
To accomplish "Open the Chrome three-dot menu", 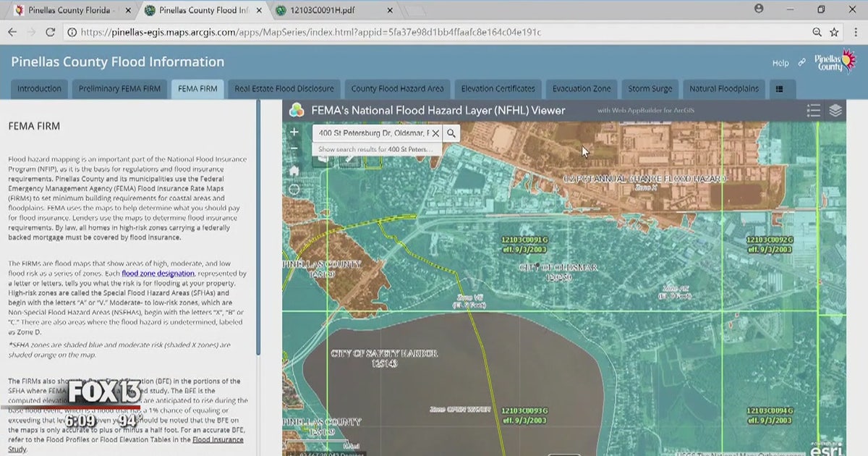I will [854, 33].
